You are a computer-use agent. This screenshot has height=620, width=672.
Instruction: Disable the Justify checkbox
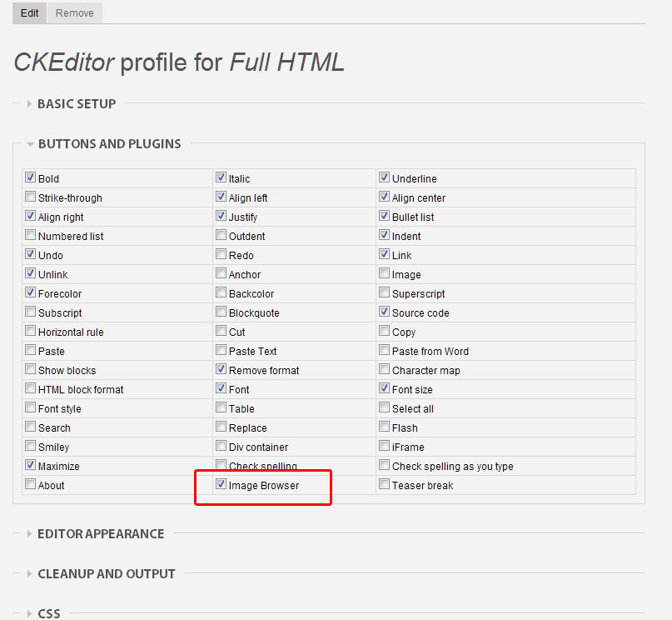tap(222, 215)
